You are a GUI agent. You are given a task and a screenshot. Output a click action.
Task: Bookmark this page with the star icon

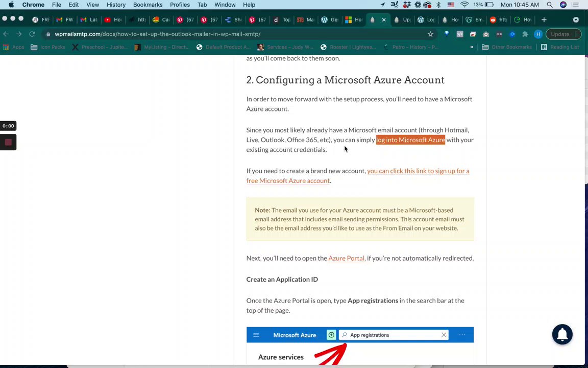430,34
